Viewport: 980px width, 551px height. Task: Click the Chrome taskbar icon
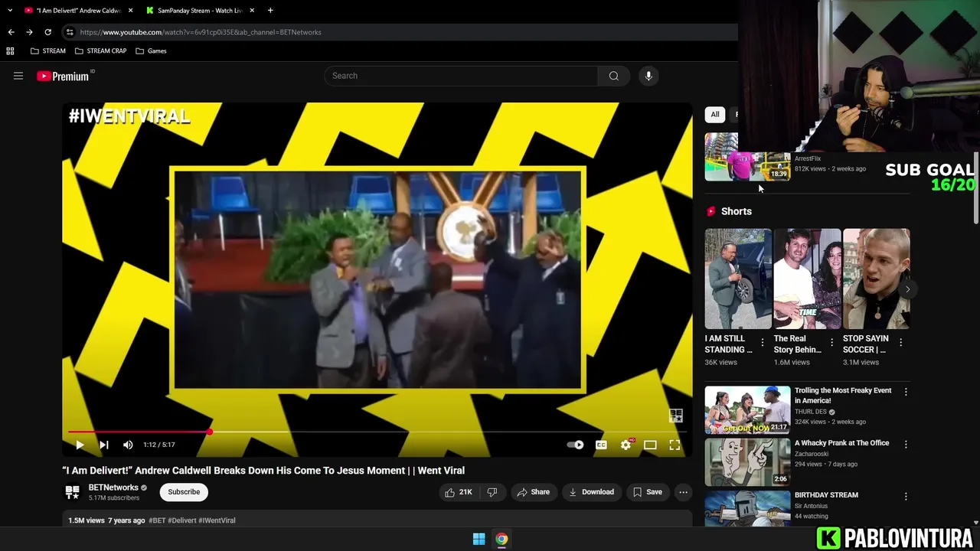coord(501,539)
